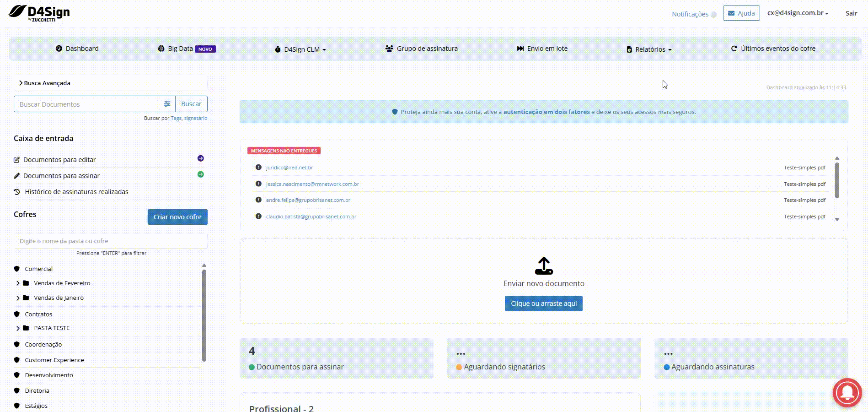
Task: Click the D4Sign logo
Action: click(39, 13)
